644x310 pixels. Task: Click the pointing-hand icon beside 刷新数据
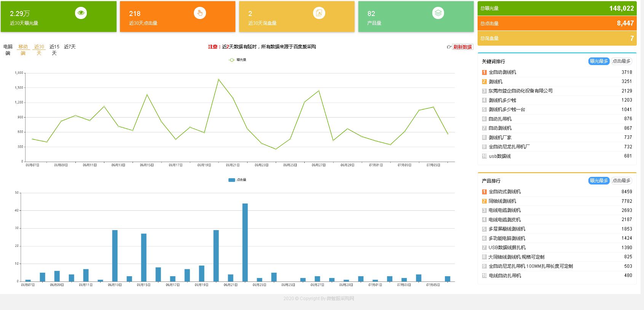pos(449,47)
